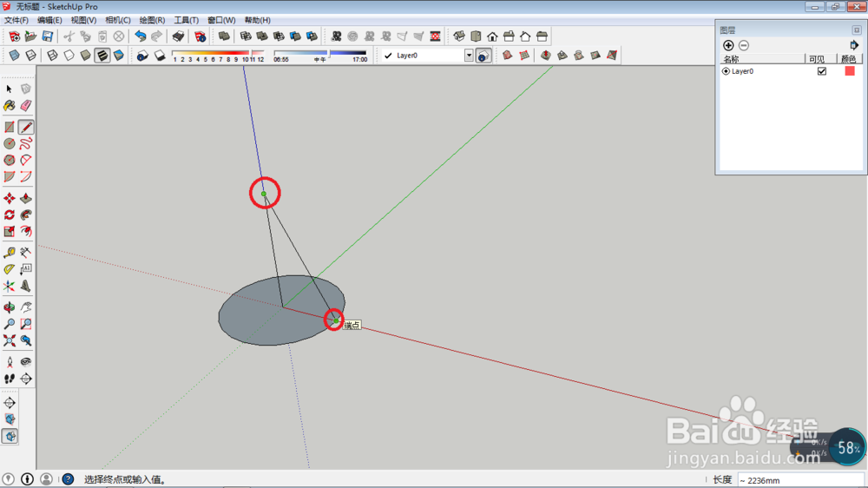
Task: Choose the Axes tool
Action: point(9,286)
